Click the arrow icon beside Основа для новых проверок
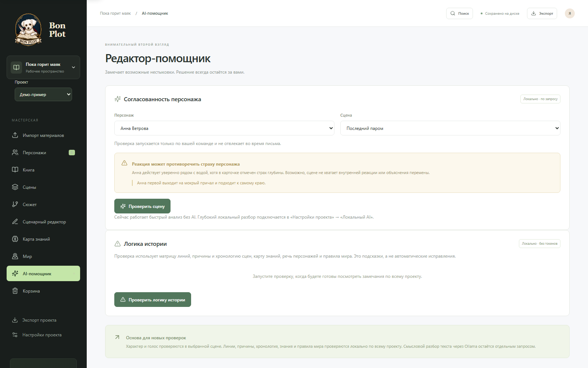The width and height of the screenshot is (588, 368). click(x=117, y=337)
